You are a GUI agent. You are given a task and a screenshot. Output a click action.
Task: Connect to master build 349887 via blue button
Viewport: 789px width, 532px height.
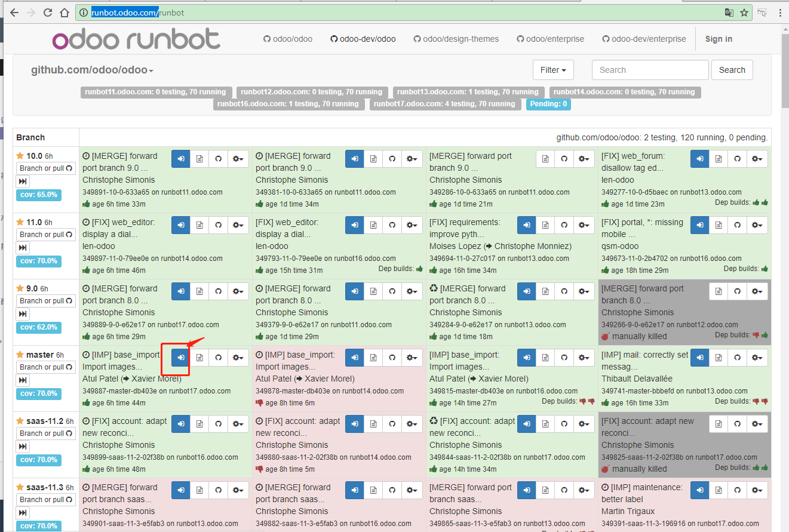181,358
